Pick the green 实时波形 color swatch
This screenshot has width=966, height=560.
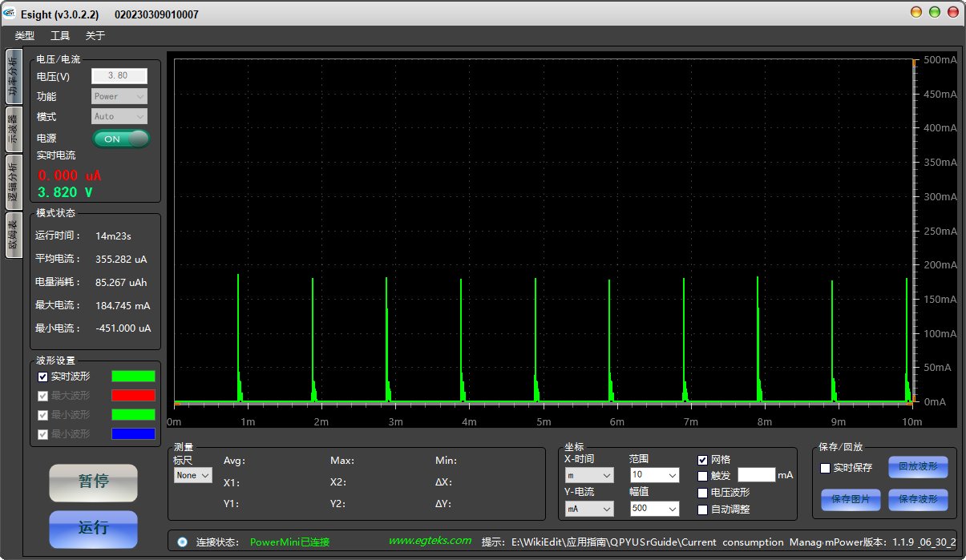(133, 376)
